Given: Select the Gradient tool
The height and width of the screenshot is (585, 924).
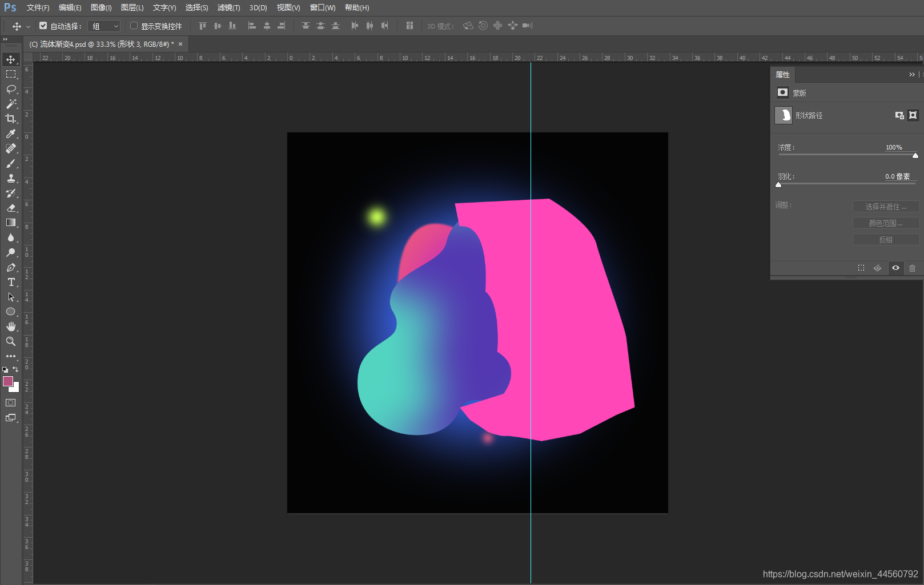Looking at the screenshot, I should (x=11, y=223).
